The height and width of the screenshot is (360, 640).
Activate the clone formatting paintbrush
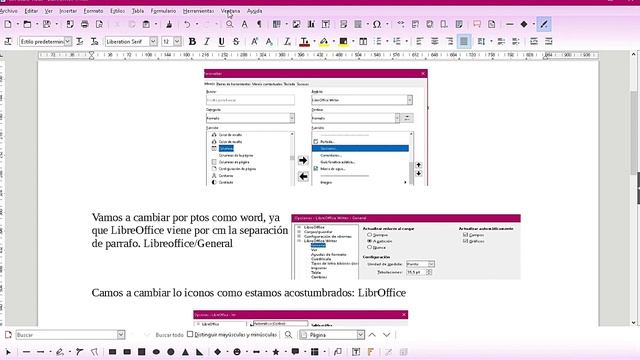[x=169, y=24]
